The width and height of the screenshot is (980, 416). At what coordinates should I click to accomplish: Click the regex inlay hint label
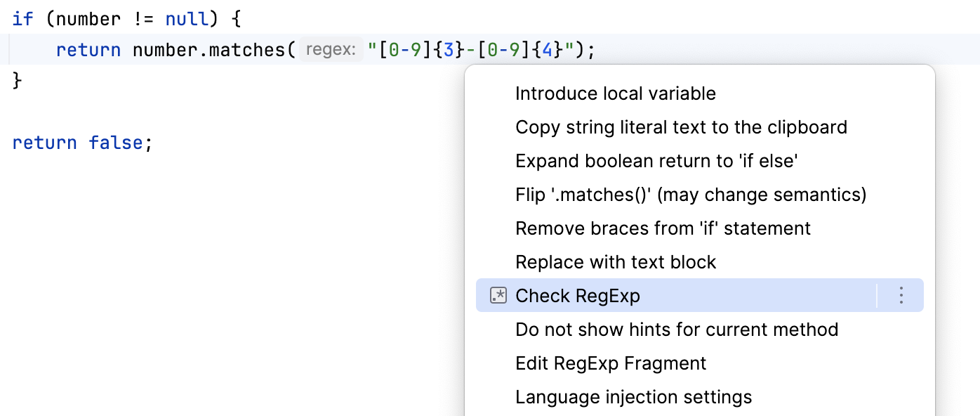(330, 48)
